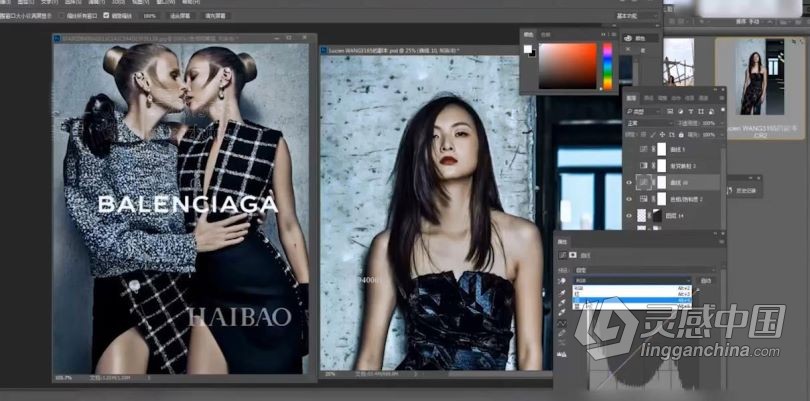Select the Gradient Map 2 layer mask thumbnail
The width and height of the screenshot is (810, 401).
662,165
